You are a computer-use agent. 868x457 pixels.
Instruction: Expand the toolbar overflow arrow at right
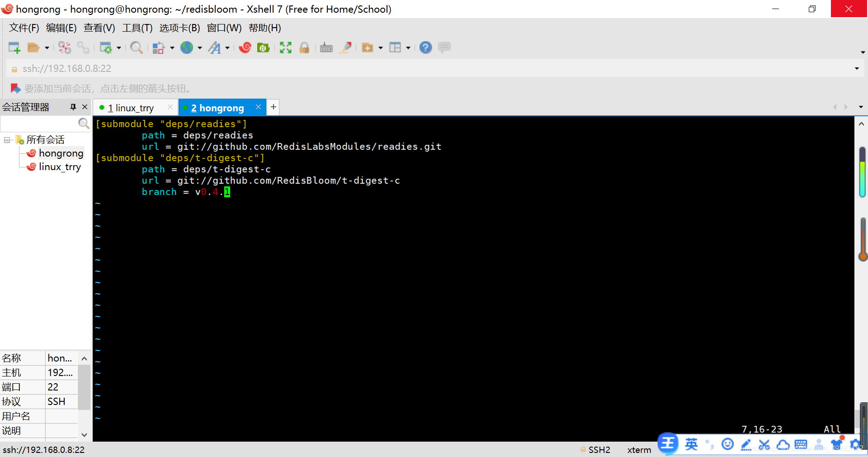tap(863, 52)
